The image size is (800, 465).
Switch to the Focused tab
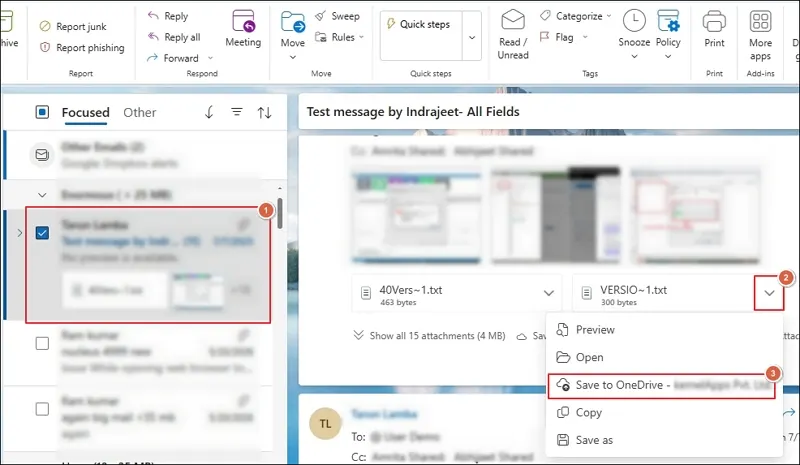point(85,112)
